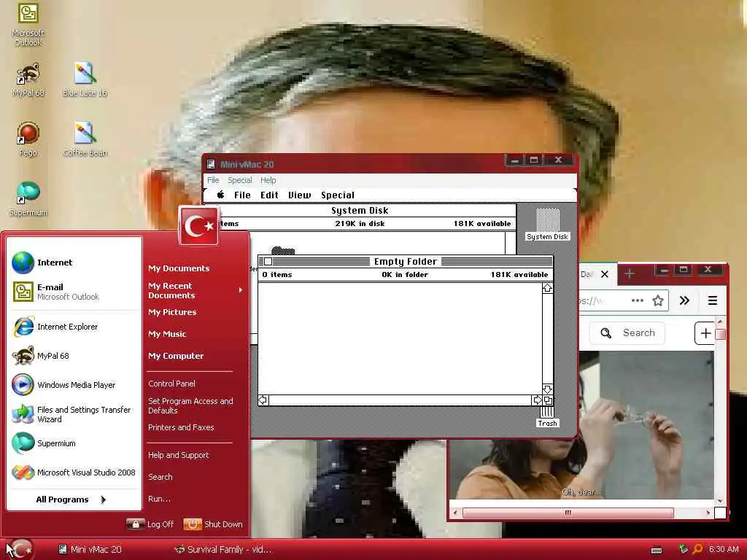Click Empty Folder close box
The image size is (747, 560).
pos(268,262)
